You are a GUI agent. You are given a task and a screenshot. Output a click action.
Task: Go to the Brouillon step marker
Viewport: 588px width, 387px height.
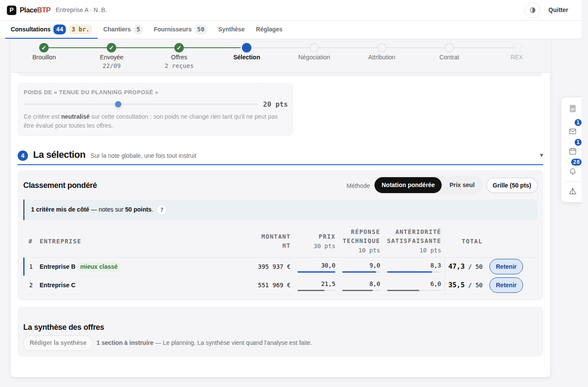coord(44,48)
